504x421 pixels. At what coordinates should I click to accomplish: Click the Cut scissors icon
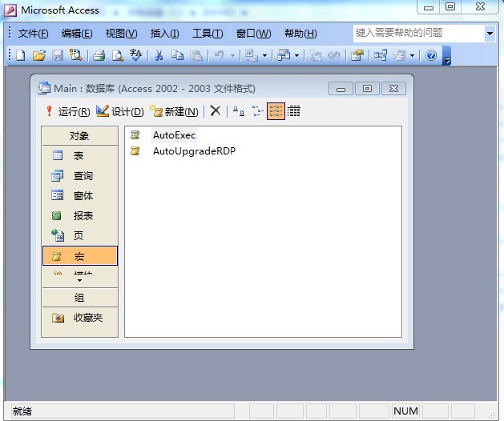[x=159, y=55]
